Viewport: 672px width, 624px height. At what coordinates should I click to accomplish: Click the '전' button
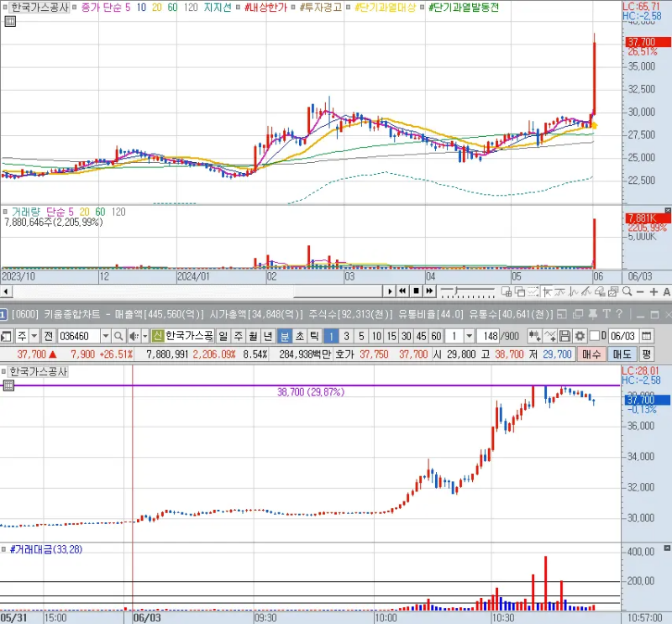[x=49, y=336]
